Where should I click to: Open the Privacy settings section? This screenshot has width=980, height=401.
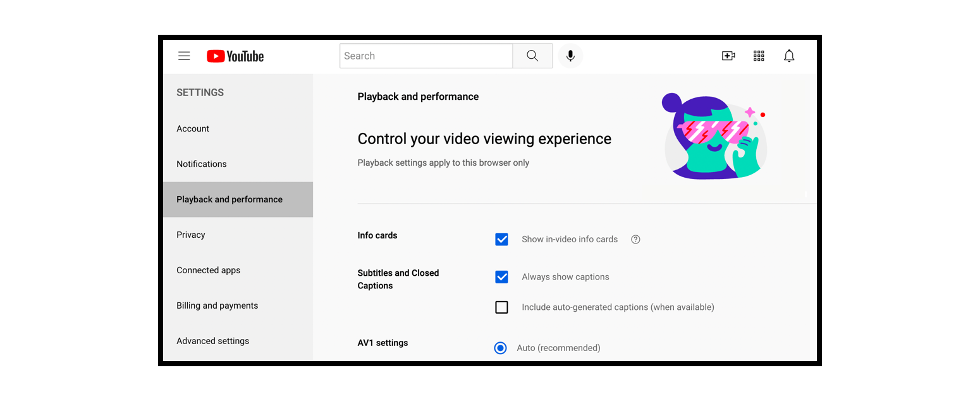[190, 235]
